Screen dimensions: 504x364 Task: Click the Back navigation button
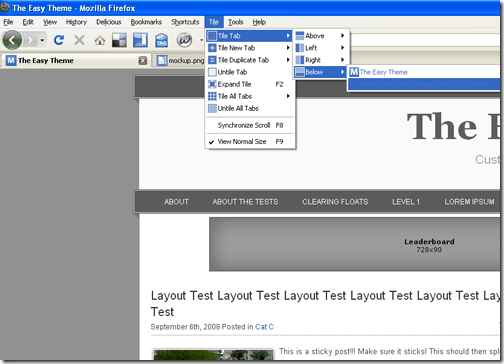point(12,40)
